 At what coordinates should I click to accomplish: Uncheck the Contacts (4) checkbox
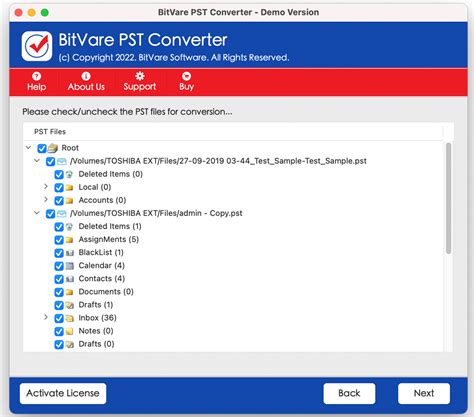tap(59, 279)
